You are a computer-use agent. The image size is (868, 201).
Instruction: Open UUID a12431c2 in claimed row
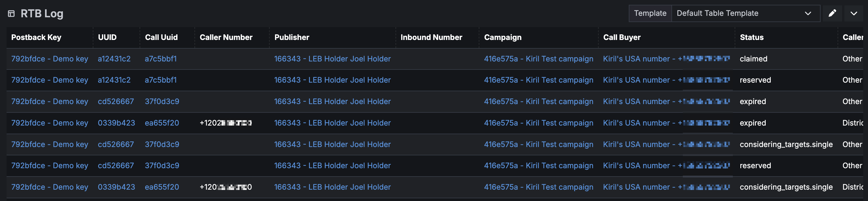[114, 59]
